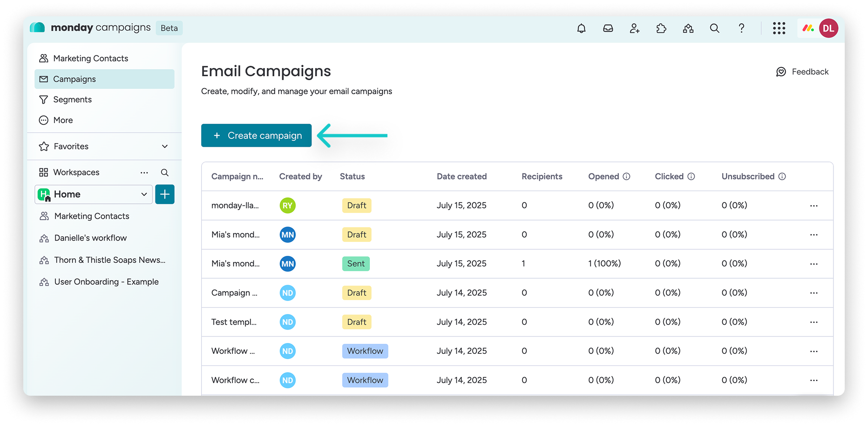Click the Recipients column header

[542, 177]
